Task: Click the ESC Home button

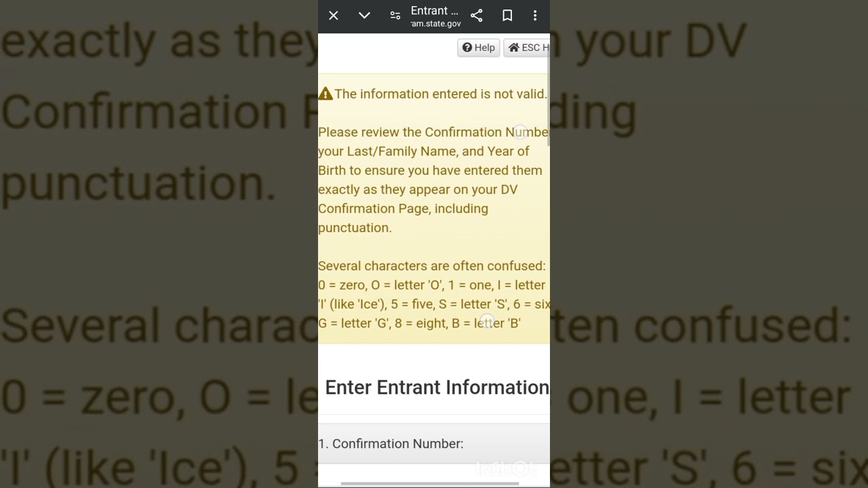Action: (x=527, y=47)
